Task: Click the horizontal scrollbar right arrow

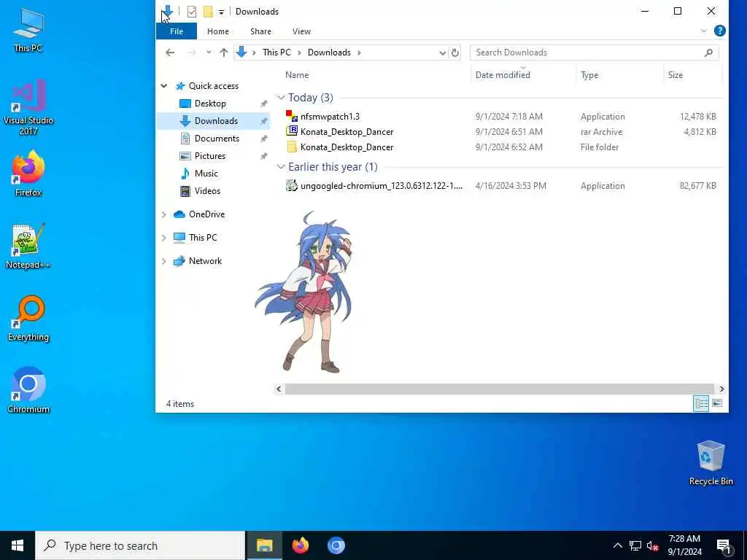Action: (x=721, y=389)
